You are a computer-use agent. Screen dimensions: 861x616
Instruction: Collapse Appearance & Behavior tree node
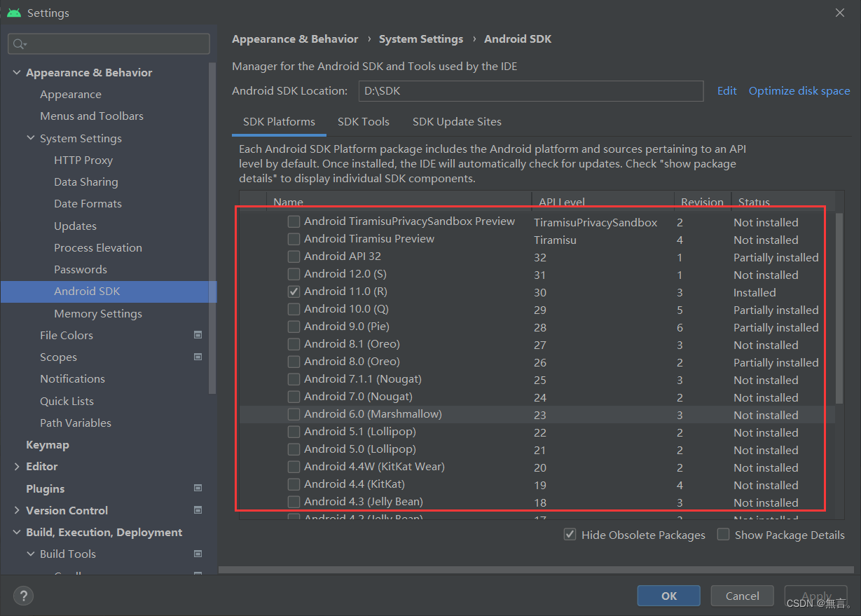pos(17,72)
